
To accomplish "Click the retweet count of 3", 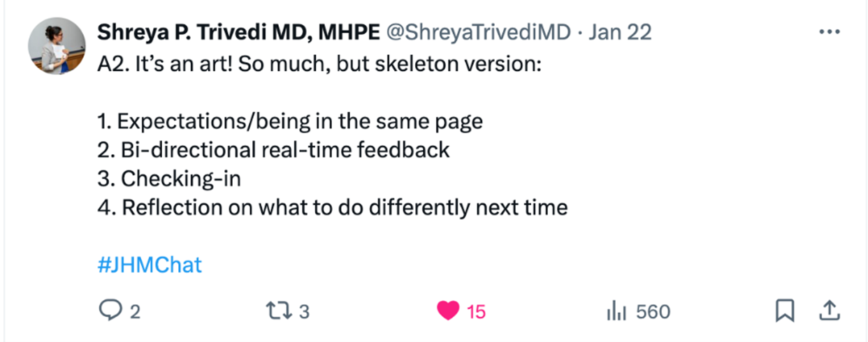I will pyautogui.click(x=304, y=311).
